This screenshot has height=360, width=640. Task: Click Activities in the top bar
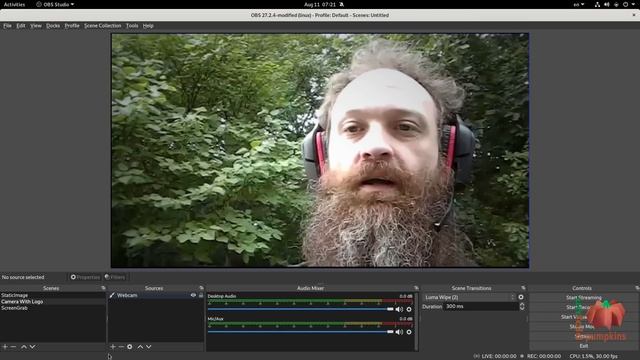pos(14,4)
